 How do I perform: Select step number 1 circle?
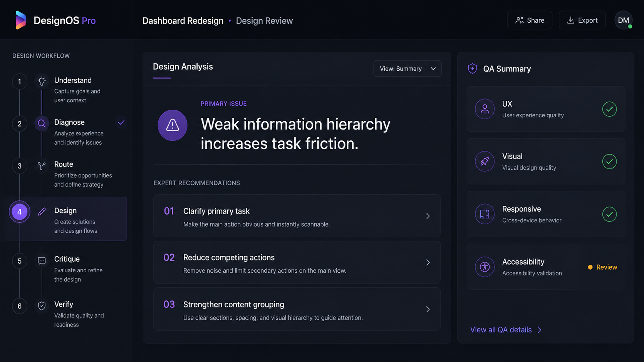tap(20, 82)
